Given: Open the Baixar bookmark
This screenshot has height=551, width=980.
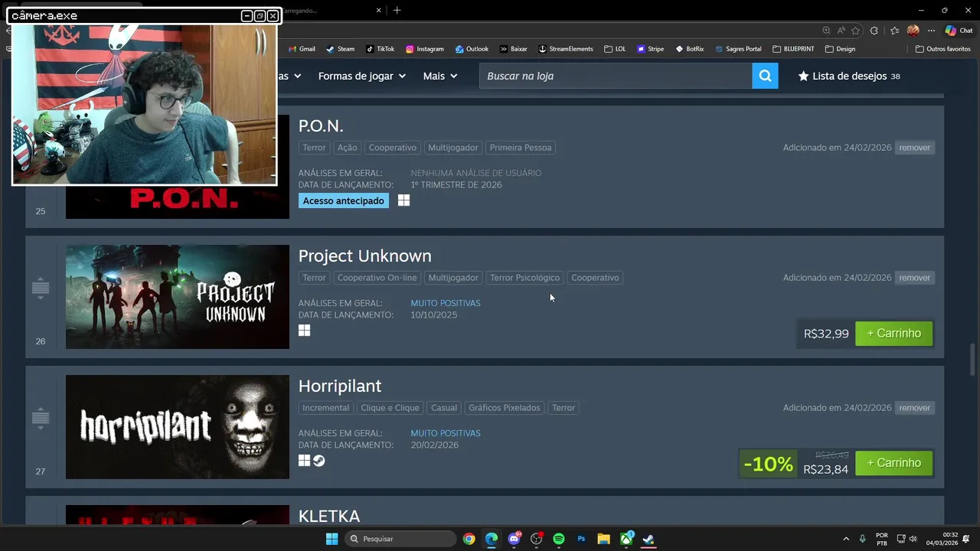Looking at the screenshot, I should click(513, 49).
